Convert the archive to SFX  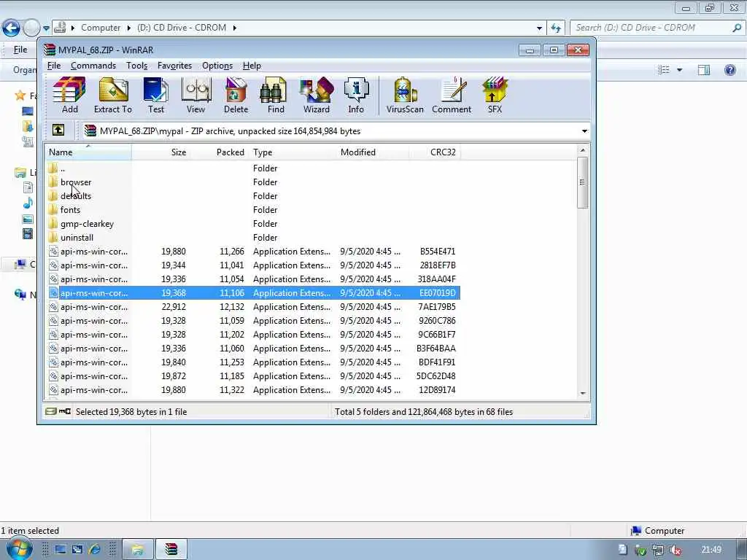tap(495, 96)
